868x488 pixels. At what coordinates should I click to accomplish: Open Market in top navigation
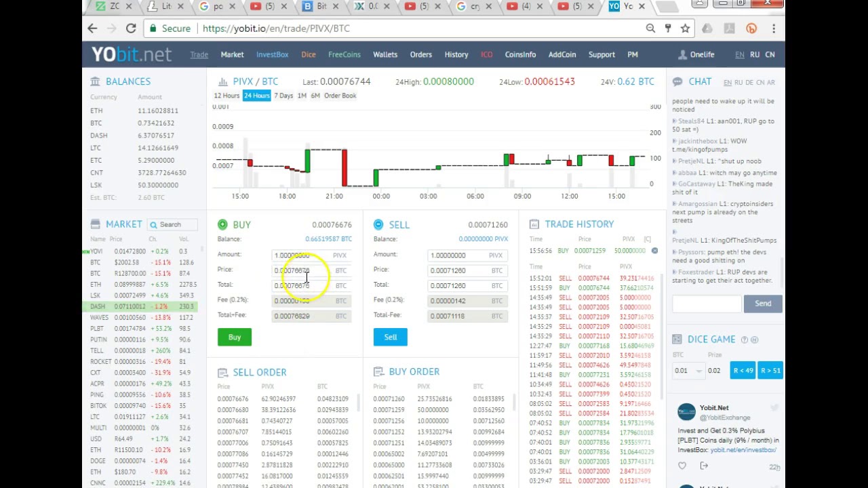pyautogui.click(x=232, y=54)
